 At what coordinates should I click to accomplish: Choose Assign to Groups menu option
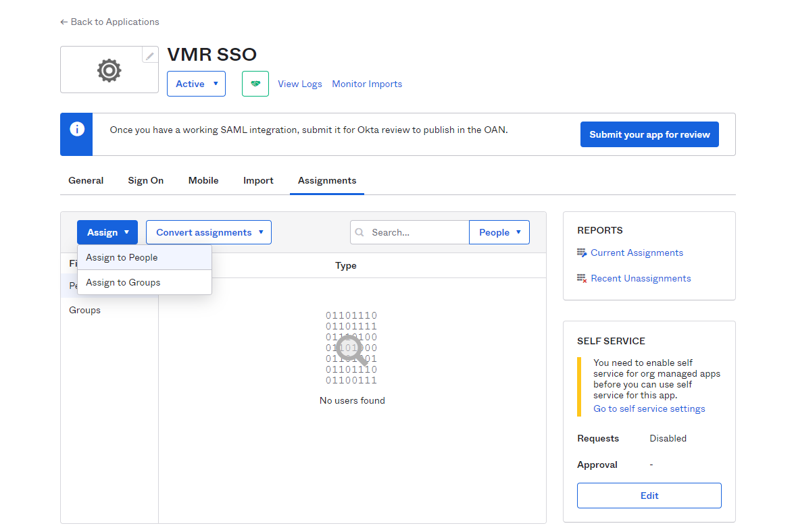coord(123,282)
